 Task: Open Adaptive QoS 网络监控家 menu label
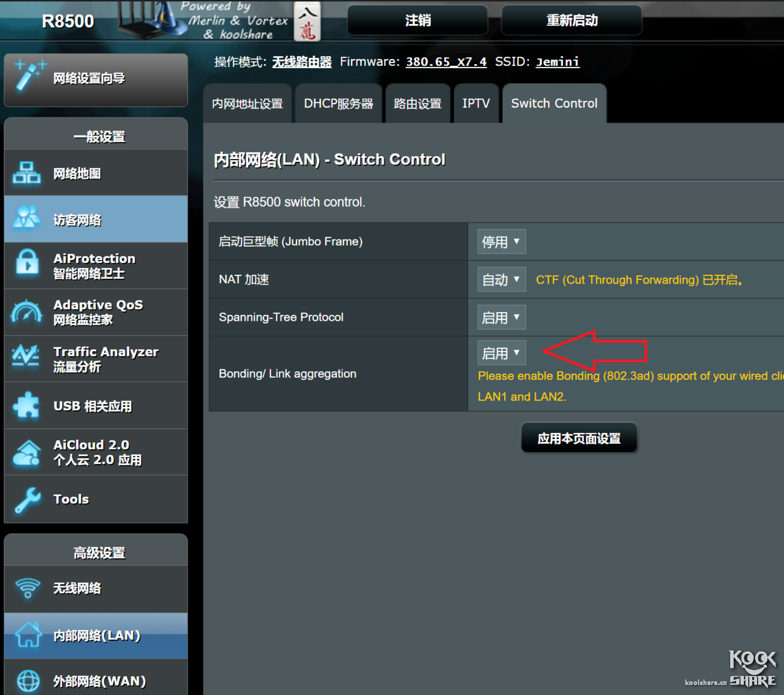[98, 312]
